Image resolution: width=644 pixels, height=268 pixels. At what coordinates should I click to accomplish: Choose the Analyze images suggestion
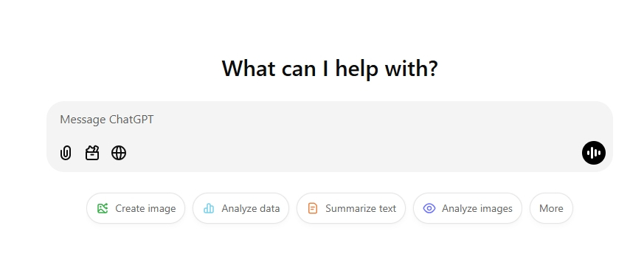click(468, 208)
